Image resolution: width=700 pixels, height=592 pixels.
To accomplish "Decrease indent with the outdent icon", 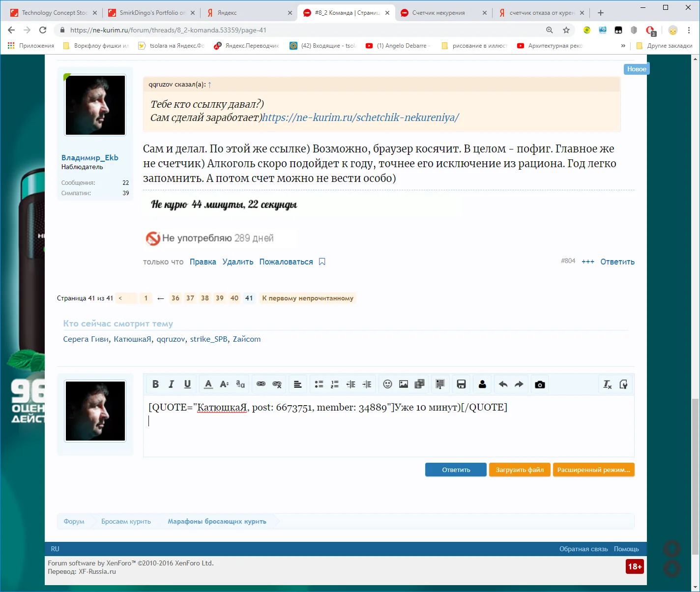I will click(351, 385).
